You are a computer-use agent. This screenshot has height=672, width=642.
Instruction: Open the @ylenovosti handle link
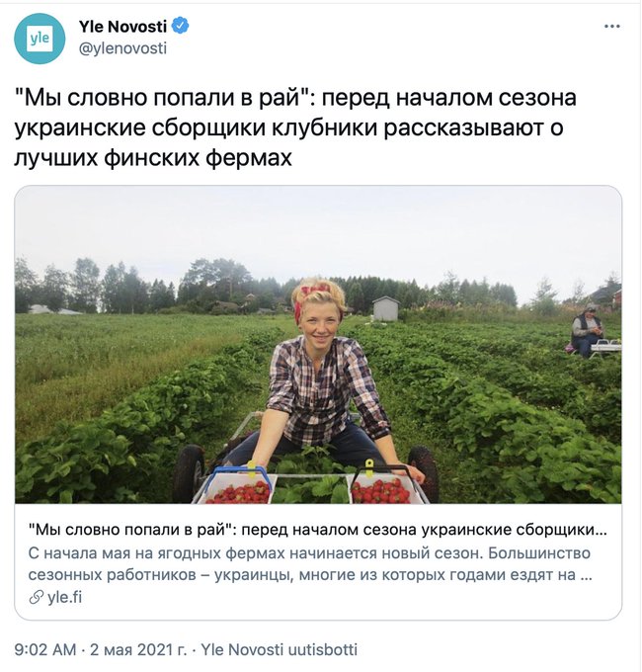point(122,48)
